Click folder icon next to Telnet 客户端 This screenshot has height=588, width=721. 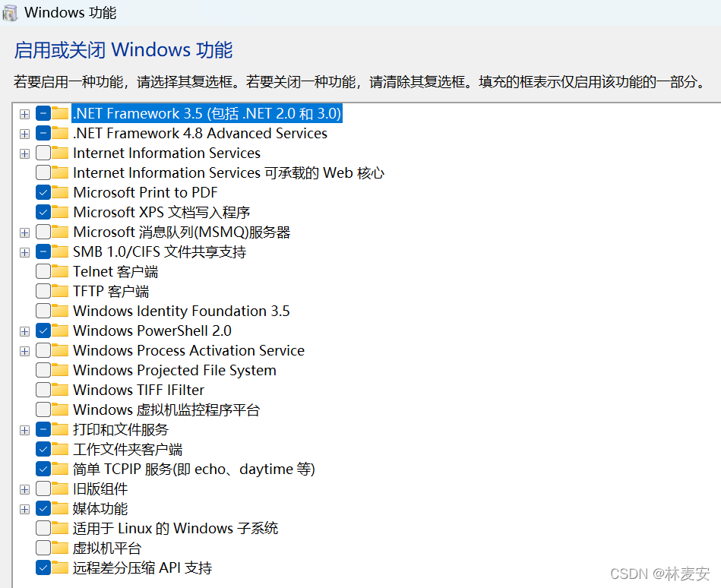(60, 272)
